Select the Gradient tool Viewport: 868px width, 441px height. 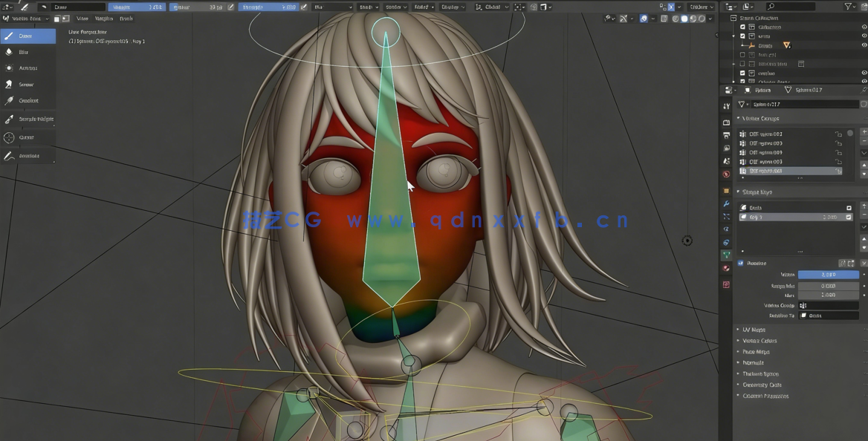(x=27, y=100)
